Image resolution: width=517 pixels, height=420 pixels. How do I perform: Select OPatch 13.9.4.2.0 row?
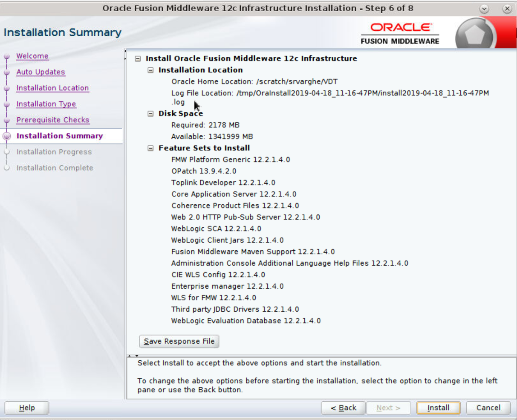click(204, 171)
